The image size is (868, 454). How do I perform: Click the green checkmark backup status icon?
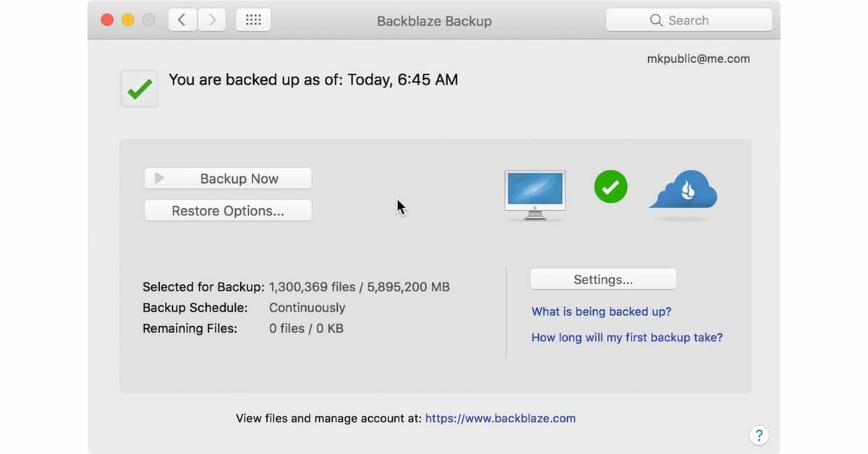tap(139, 89)
